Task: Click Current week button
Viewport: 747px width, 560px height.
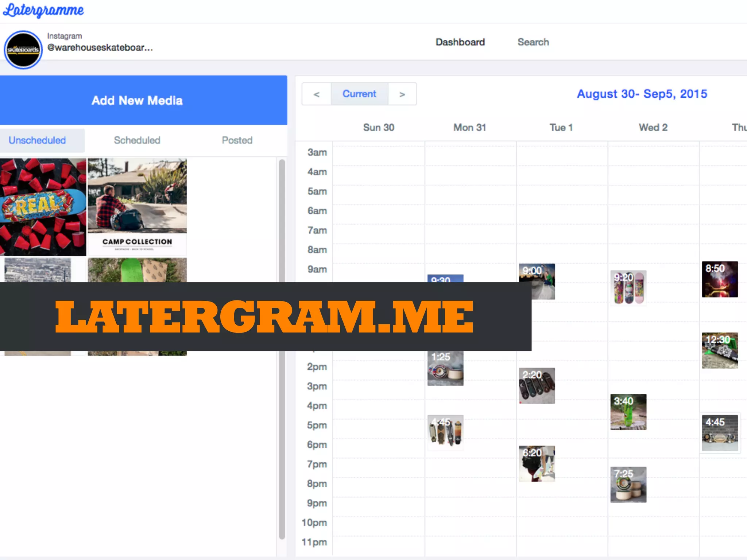Action: tap(359, 94)
